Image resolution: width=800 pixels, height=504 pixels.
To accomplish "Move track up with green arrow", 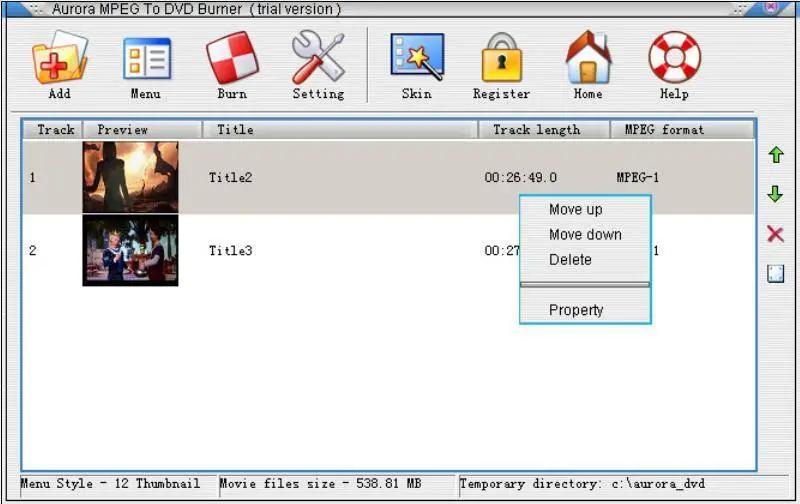I will click(x=776, y=155).
